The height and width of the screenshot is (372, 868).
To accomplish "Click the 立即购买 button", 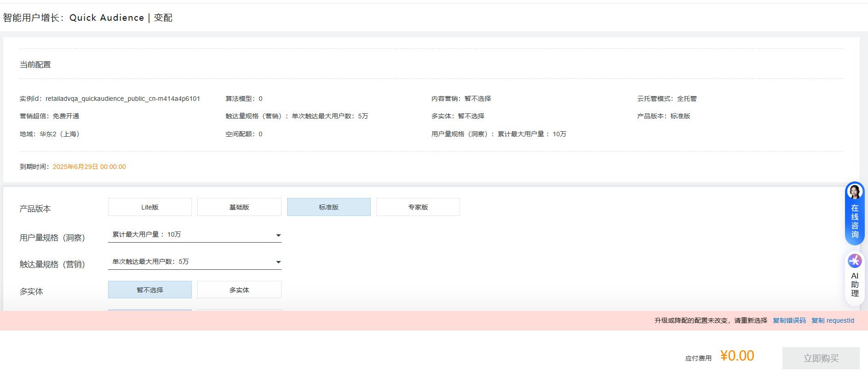I will pyautogui.click(x=821, y=358).
